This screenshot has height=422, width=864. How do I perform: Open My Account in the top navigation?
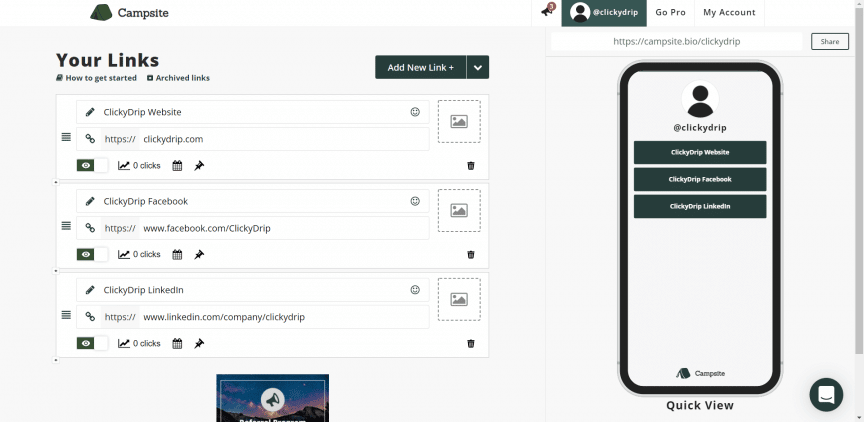(x=730, y=13)
